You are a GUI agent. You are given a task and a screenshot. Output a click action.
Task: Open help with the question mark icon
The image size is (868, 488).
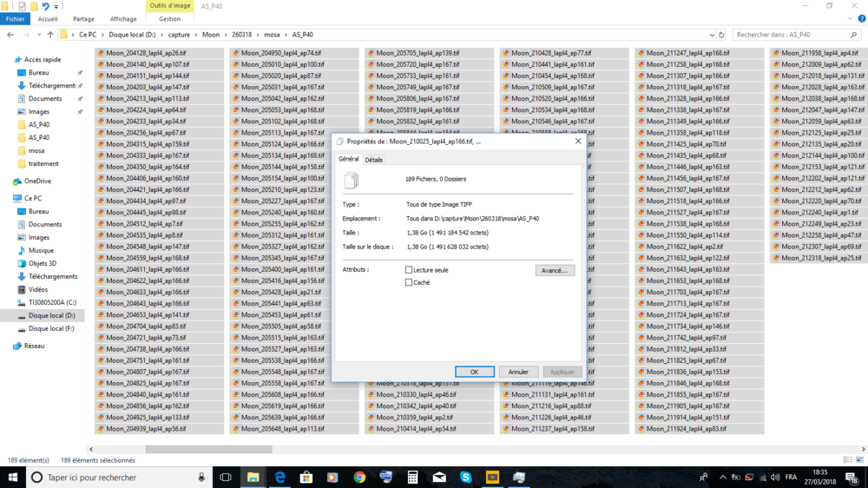[x=862, y=19]
